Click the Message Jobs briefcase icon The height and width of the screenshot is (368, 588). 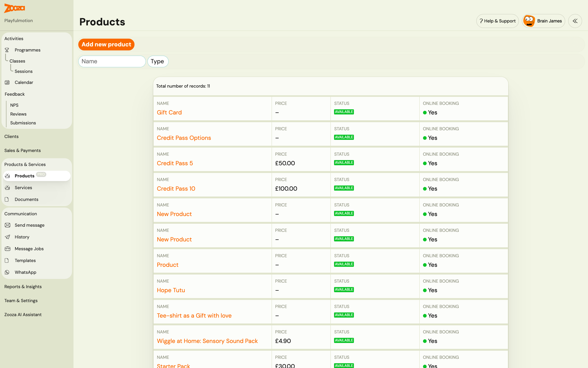(x=8, y=249)
